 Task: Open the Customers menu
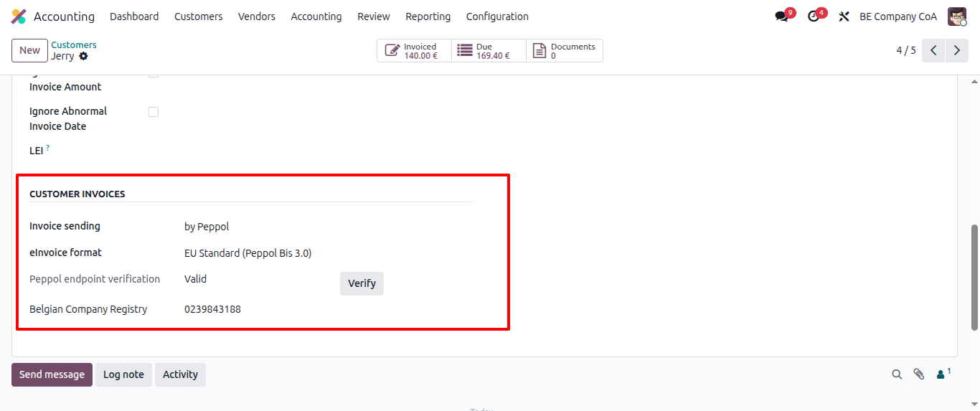coord(199,16)
